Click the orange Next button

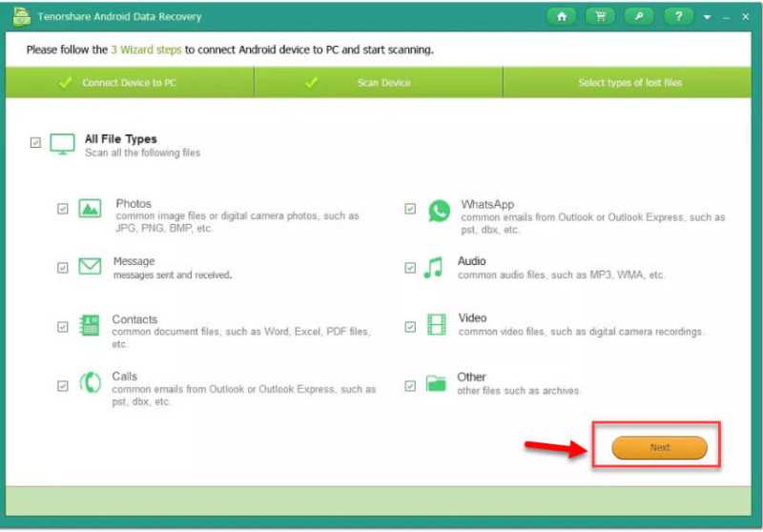tap(659, 447)
